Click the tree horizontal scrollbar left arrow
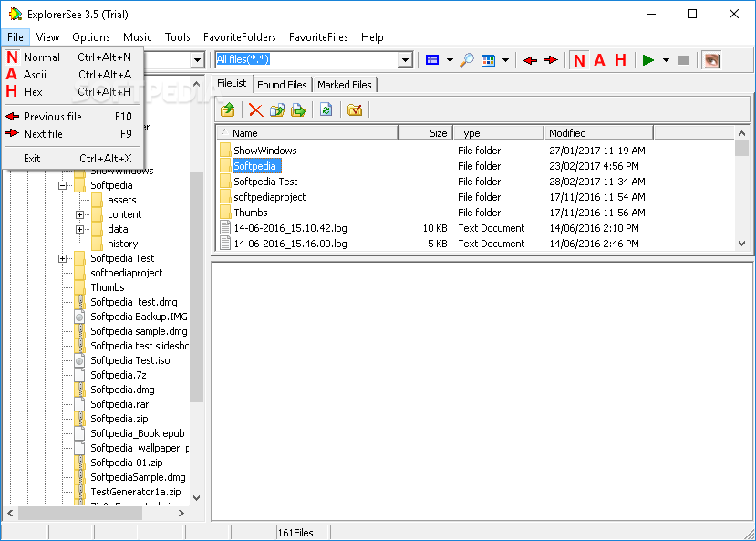756x541 pixels. click(x=10, y=514)
